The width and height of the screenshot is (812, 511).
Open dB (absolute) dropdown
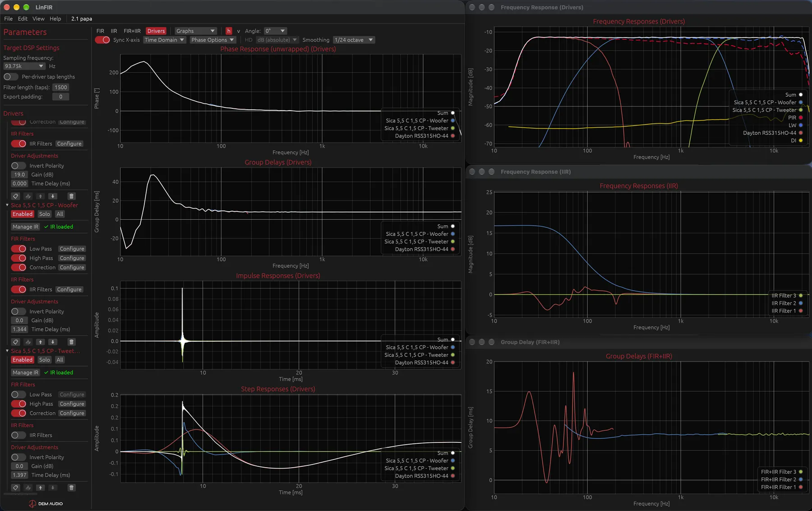pos(277,40)
